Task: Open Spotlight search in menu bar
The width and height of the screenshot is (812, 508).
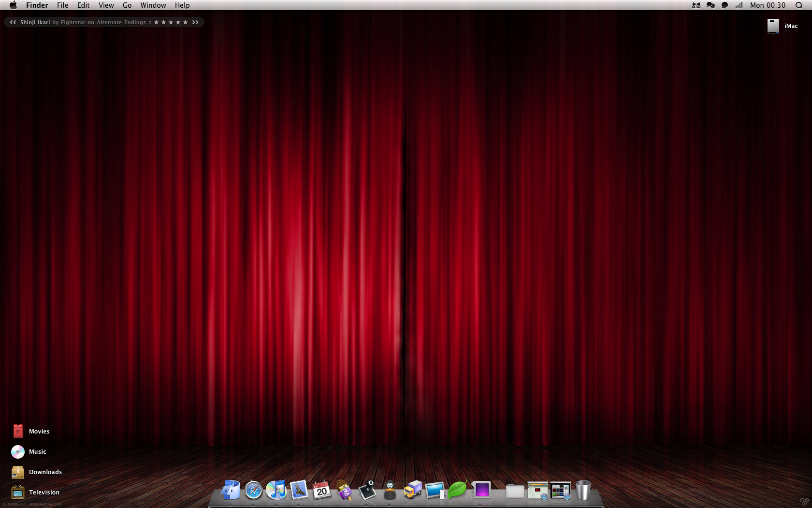Action: 798,5
